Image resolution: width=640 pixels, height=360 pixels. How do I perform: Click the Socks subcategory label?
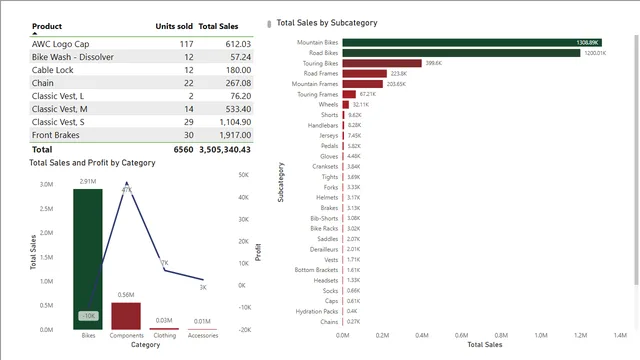click(330, 291)
